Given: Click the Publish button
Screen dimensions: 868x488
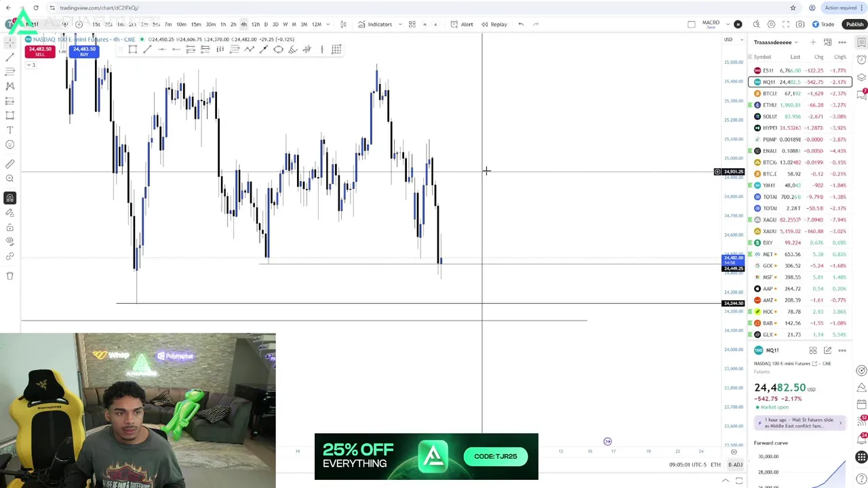Looking at the screenshot, I should point(854,24).
